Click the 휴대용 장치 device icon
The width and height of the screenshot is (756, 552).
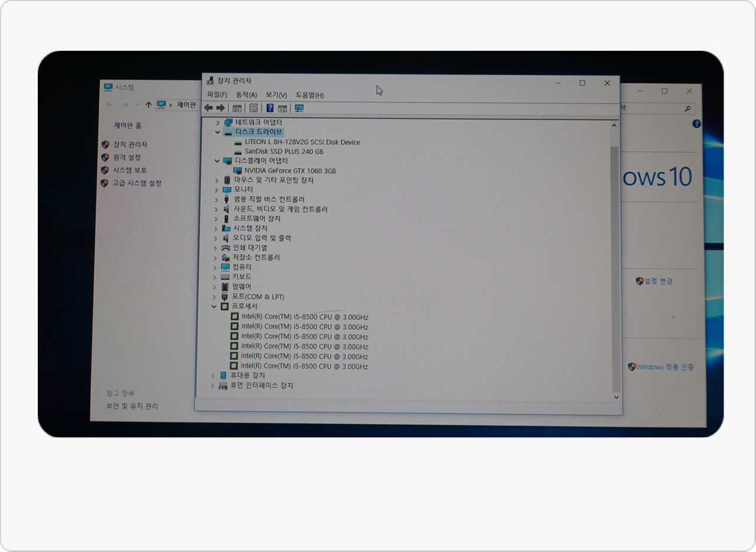223,376
